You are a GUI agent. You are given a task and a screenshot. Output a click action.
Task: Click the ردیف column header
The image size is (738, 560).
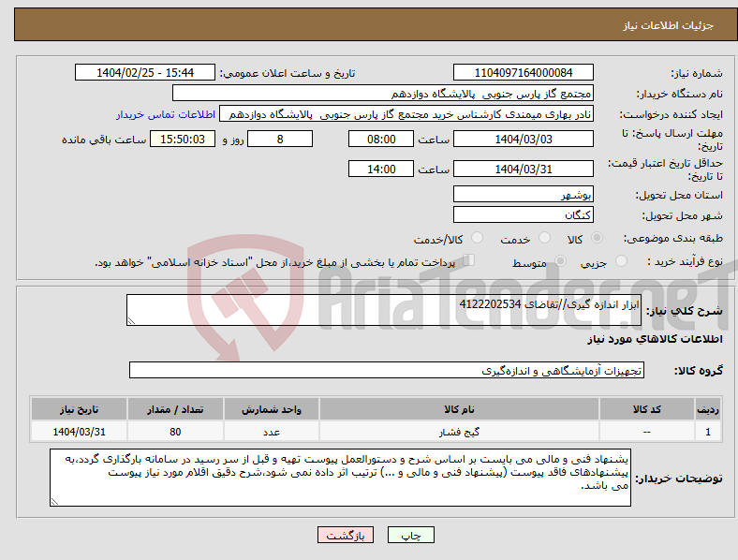708,409
